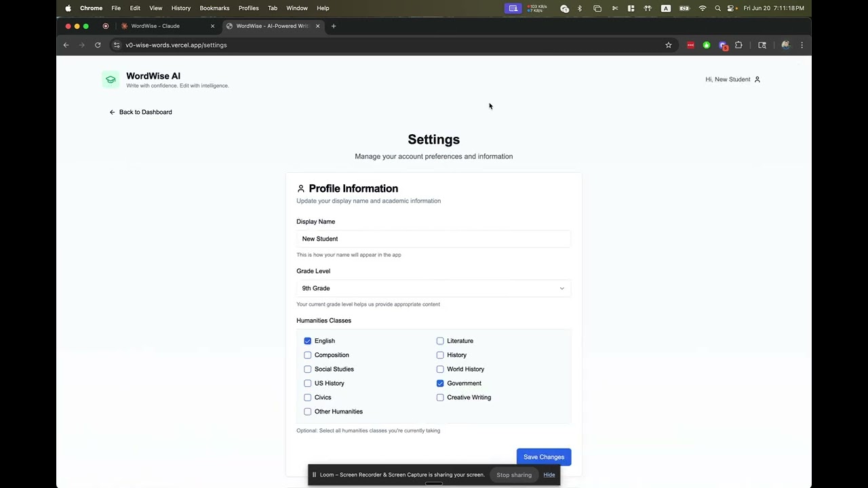The height and width of the screenshot is (488, 868).
Task: Click the Chrome profile avatar
Action: [785, 45]
